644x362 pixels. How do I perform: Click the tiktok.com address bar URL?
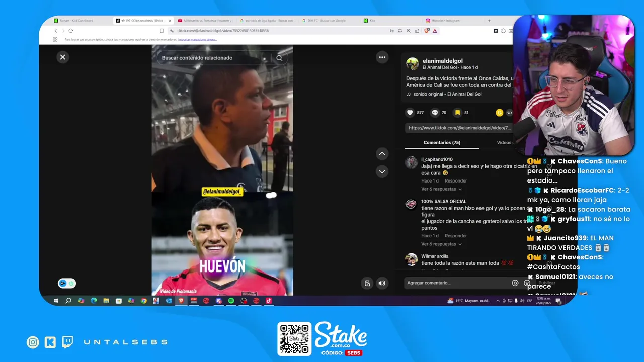(223, 31)
